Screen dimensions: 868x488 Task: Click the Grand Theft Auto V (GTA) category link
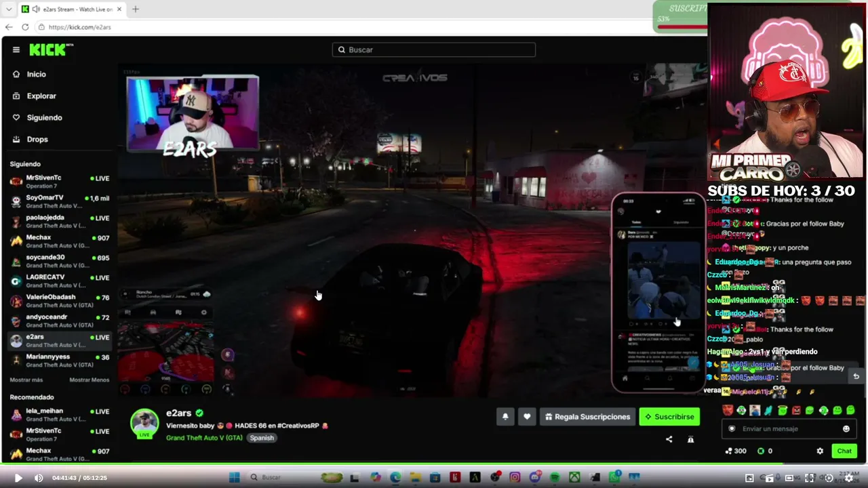click(x=204, y=438)
